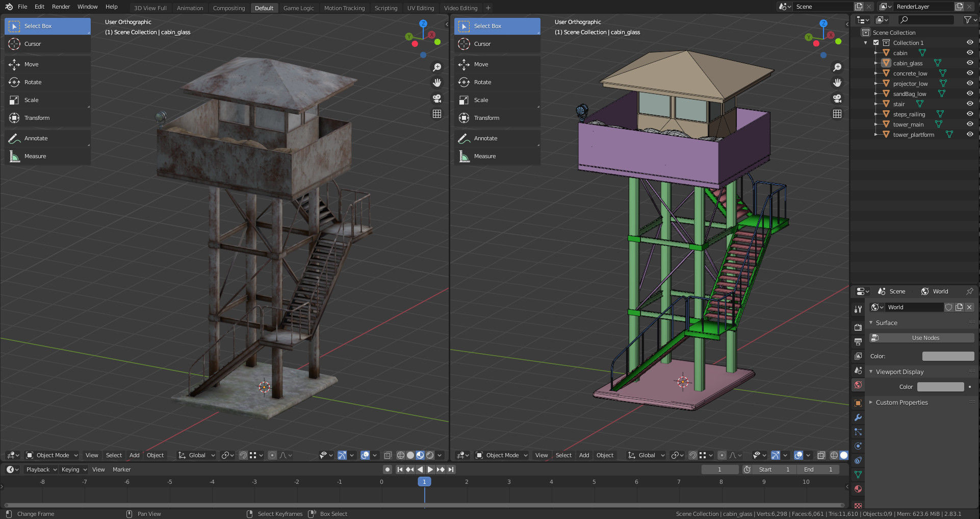Select the Measure tool in right viewport
The width and height of the screenshot is (980, 519).
click(x=497, y=156)
